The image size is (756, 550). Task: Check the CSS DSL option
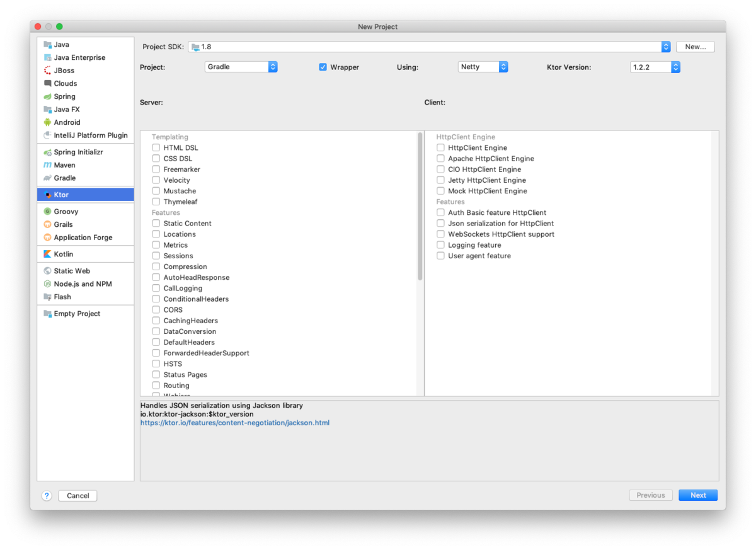[x=156, y=159]
